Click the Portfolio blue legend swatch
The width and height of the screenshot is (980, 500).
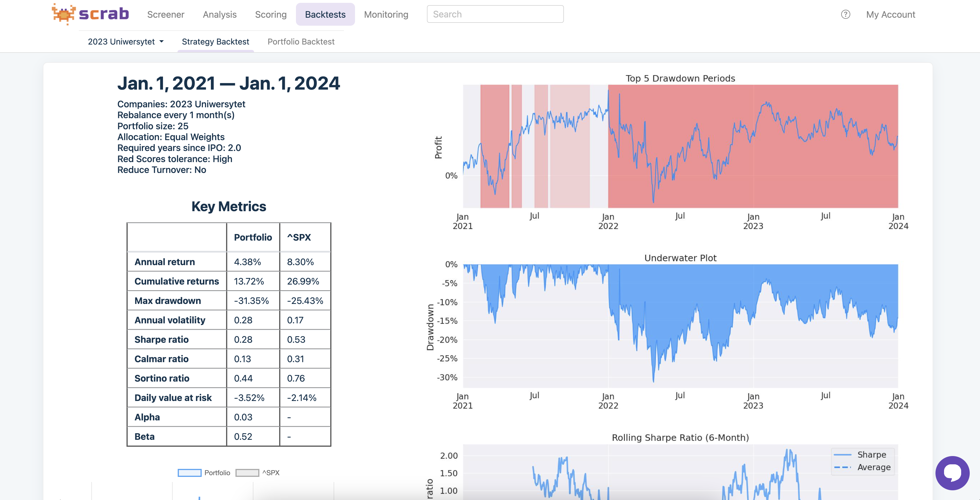[x=189, y=473]
